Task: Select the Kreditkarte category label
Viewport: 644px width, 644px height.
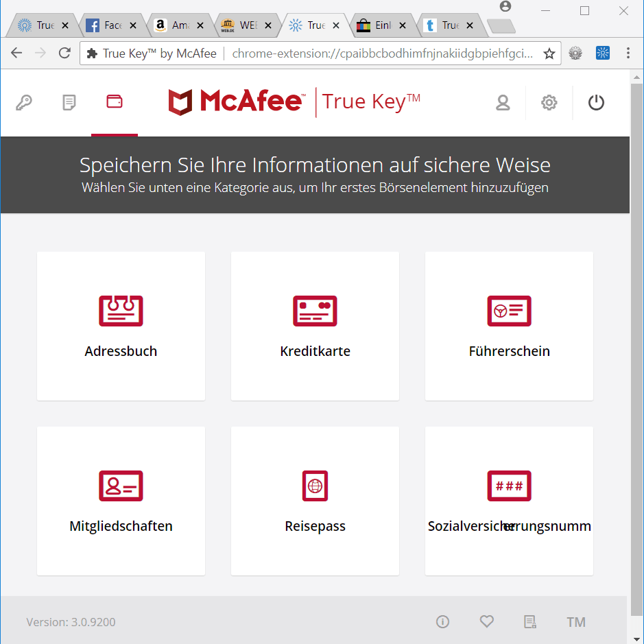Action: (315, 351)
